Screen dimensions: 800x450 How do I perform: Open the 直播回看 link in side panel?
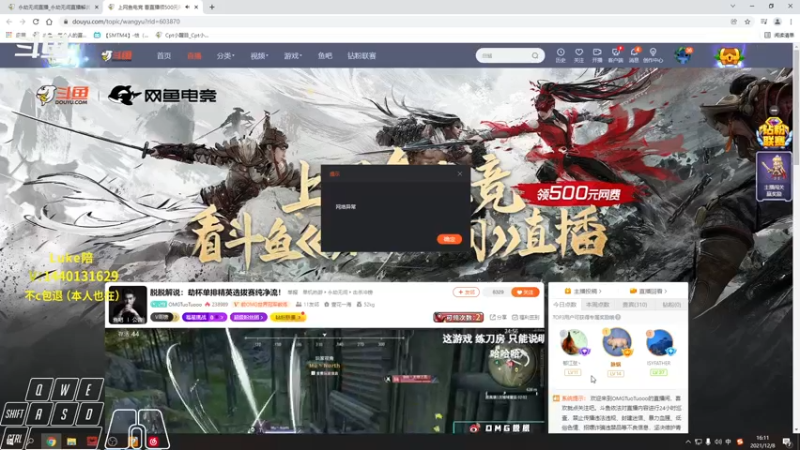tap(648, 291)
